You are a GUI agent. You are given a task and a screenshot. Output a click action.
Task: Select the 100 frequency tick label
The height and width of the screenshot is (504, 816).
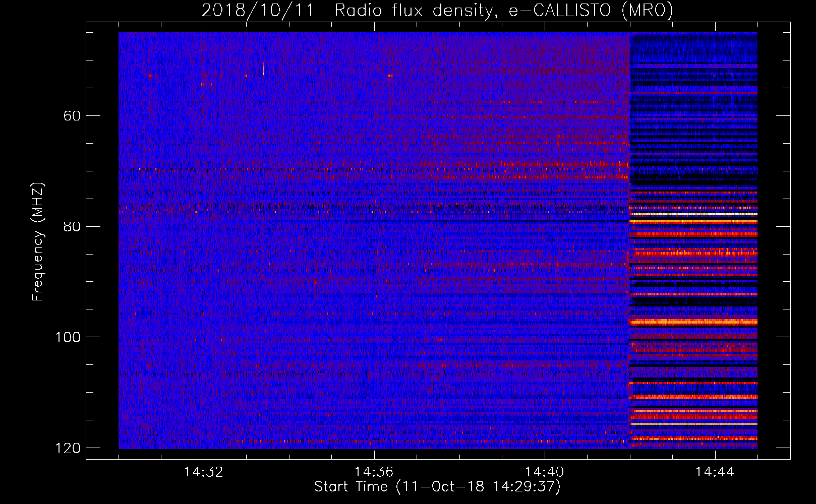[x=68, y=337]
